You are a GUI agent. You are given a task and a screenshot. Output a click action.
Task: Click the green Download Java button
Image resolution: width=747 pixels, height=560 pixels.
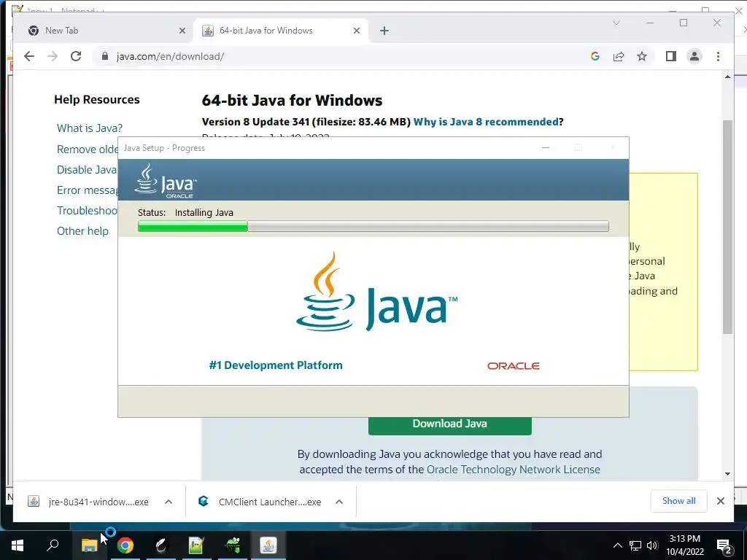pos(449,426)
